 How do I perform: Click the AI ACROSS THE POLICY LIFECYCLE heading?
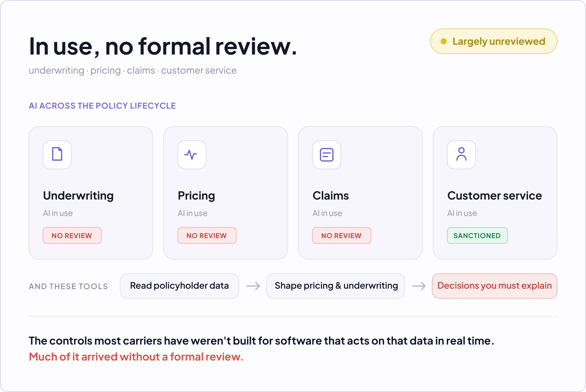(102, 106)
